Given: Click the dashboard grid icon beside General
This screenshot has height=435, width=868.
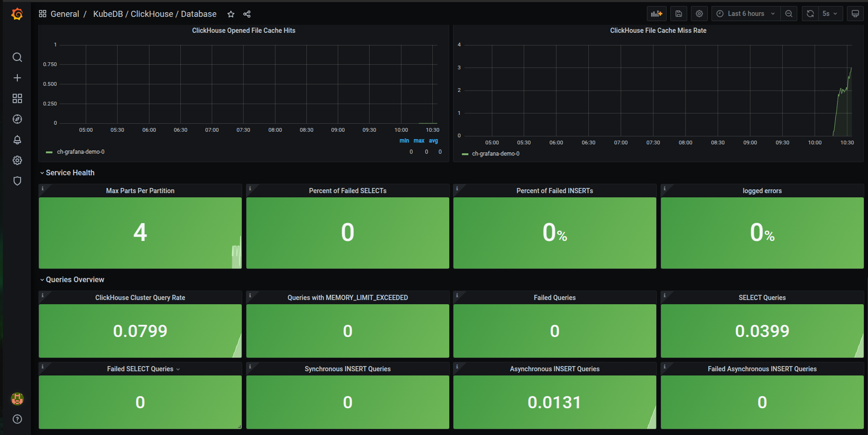Looking at the screenshot, I should [43, 14].
